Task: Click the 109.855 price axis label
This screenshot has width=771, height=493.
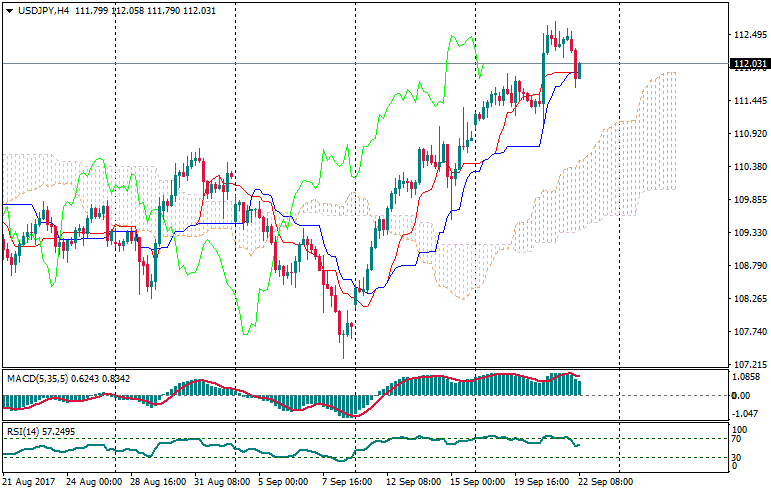Action: pyautogui.click(x=748, y=200)
